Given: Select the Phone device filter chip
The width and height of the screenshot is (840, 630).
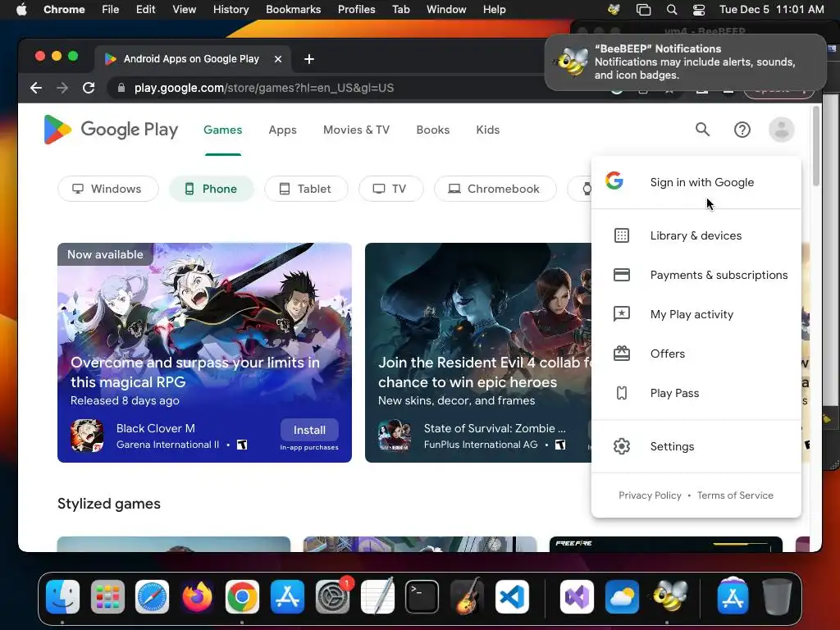Looking at the screenshot, I should click(211, 189).
